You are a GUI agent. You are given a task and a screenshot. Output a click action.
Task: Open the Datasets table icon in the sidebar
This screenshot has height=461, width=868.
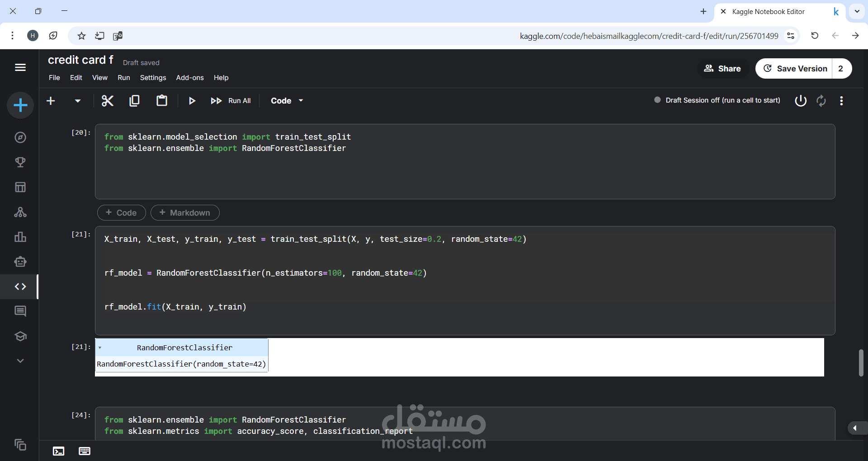pyautogui.click(x=20, y=187)
